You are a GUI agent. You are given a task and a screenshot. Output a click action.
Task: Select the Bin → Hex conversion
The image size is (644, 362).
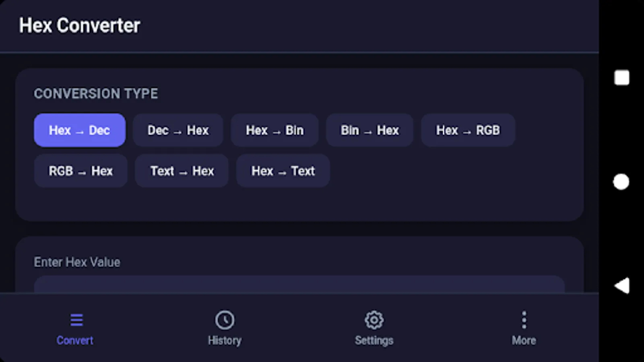(x=369, y=130)
